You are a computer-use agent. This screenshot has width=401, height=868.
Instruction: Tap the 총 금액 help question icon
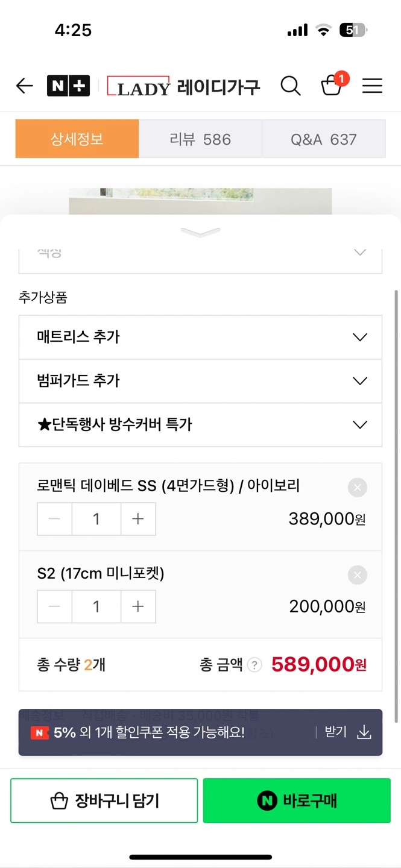coord(255,665)
